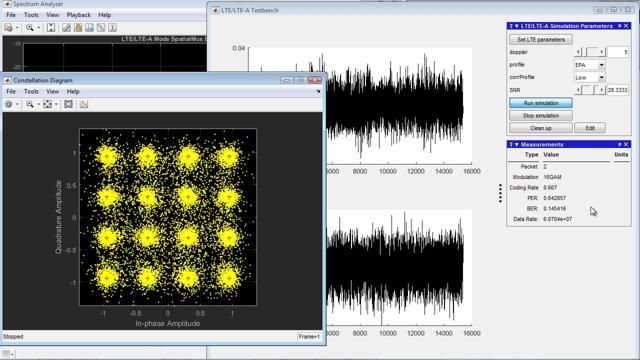640x360 pixels.
Task: Click doppler value input field
Action: tap(618, 52)
